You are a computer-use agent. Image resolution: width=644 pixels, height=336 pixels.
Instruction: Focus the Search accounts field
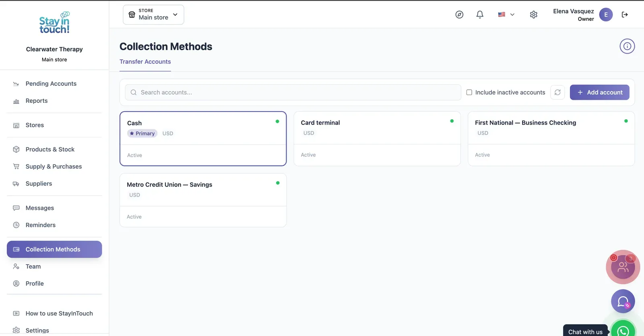[x=293, y=92]
